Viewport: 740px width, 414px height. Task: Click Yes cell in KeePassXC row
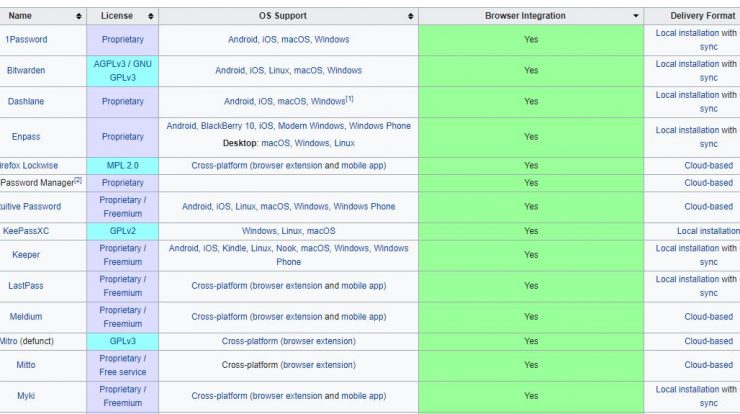pyautogui.click(x=531, y=231)
